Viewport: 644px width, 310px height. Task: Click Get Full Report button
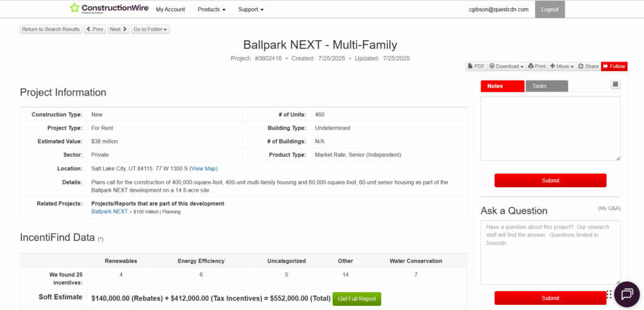pyautogui.click(x=357, y=299)
